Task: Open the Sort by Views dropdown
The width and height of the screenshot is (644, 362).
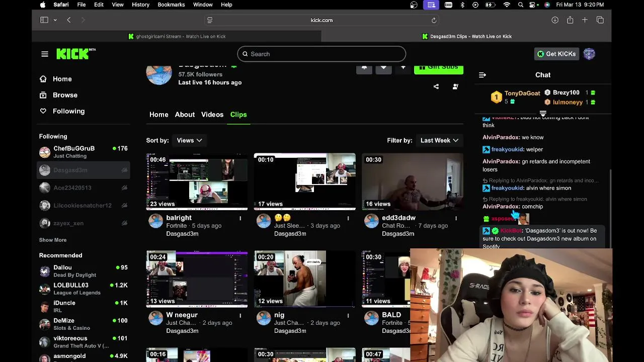Action: click(189, 140)
